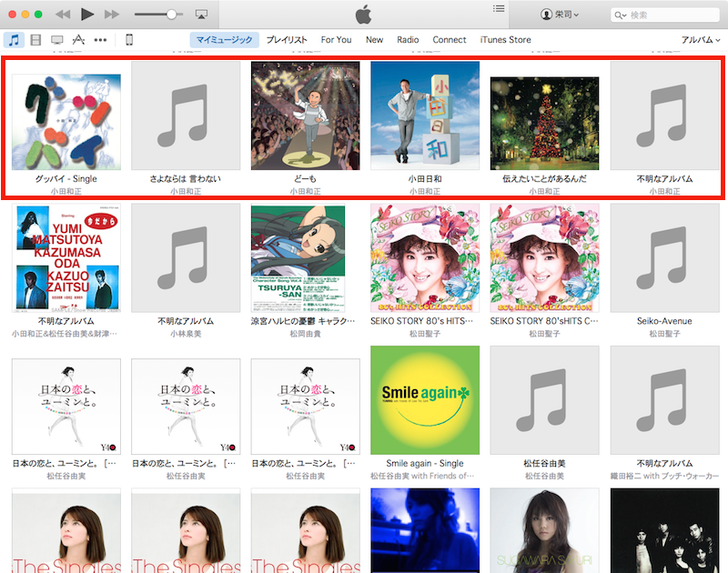The width and height of the screenshot is (728, 573).
Task: Open the Radio tab
Action: point(408,40)
